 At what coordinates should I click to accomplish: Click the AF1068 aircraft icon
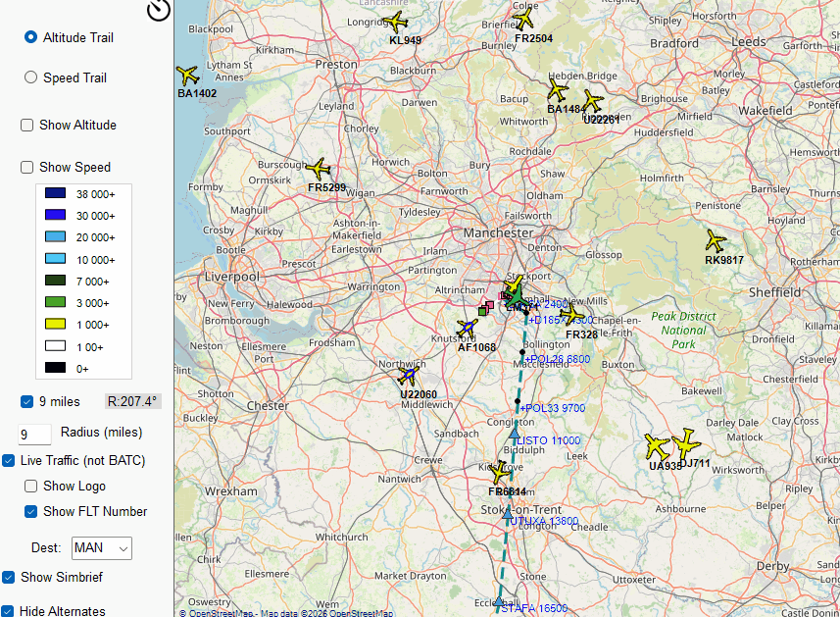click(468, 328)
